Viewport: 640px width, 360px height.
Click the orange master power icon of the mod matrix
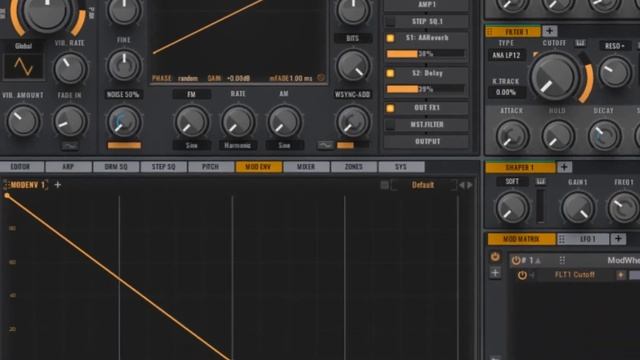pos(495,257)
